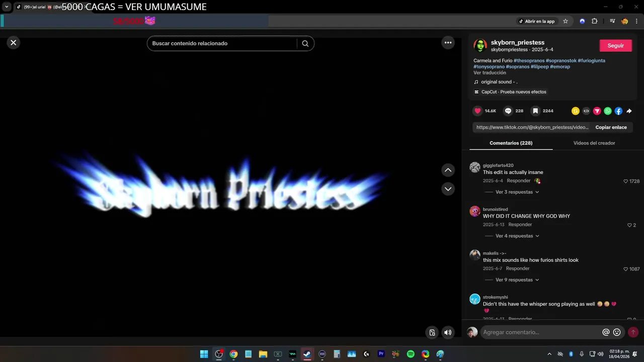Save video with the bookmark icon
The image size is (644, 362).
click(535, 111)
